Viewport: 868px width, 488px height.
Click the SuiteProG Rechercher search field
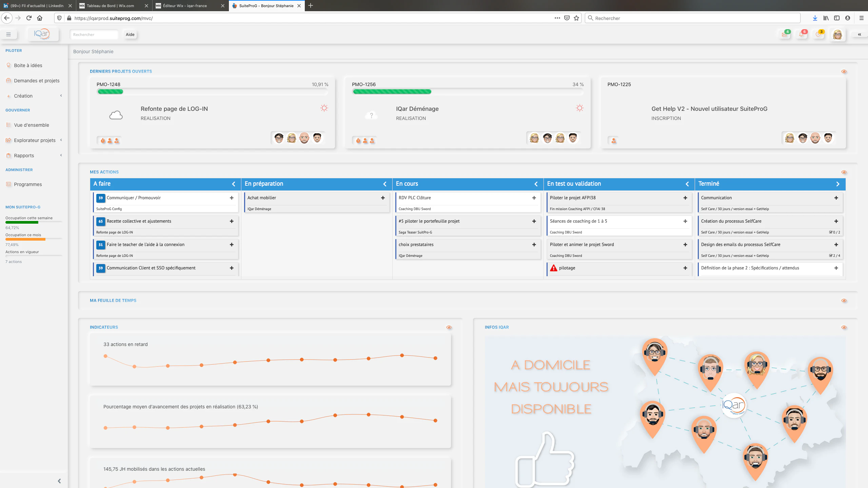pyautogui.click(x=94, y=35)
